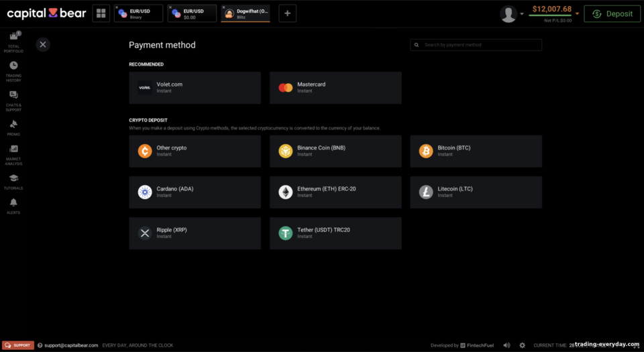
Task: Open Market Analysis in the sidebar
Action: pyautogui.click(x=13, y=155)
